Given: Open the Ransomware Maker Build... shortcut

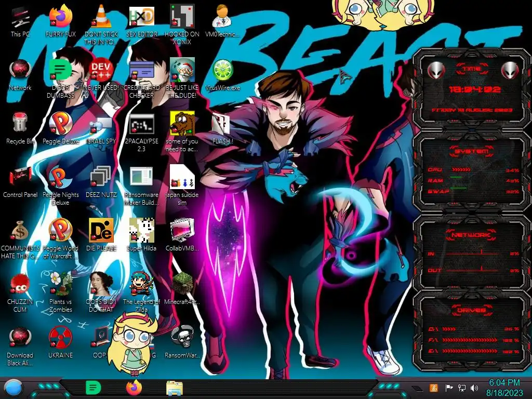Looking at the screenshot, I should point(141,186).
